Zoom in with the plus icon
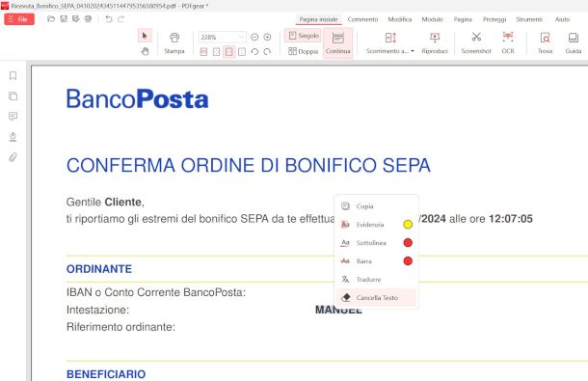Screen dimensions: 588x381 (x=267, y=37)
